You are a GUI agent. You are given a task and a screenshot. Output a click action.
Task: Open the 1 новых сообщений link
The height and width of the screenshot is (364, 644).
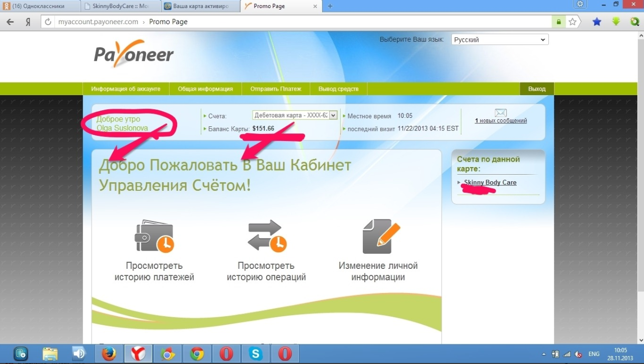coord(501,121)
